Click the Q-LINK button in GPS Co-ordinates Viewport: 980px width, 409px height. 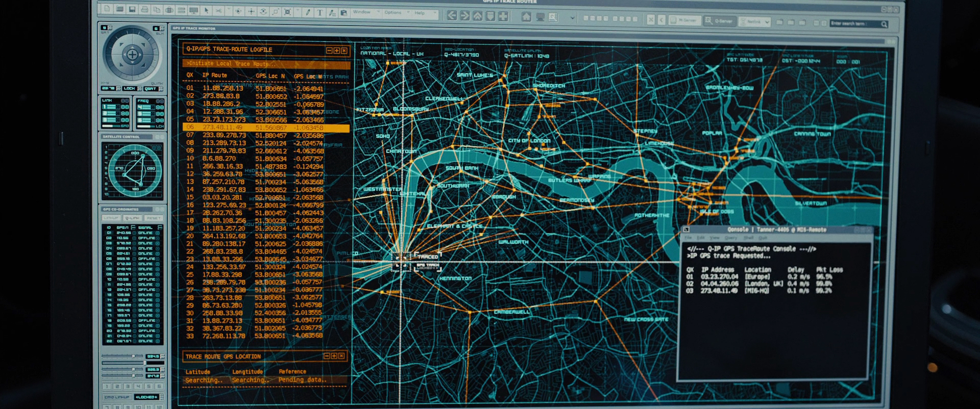(133, 218)
